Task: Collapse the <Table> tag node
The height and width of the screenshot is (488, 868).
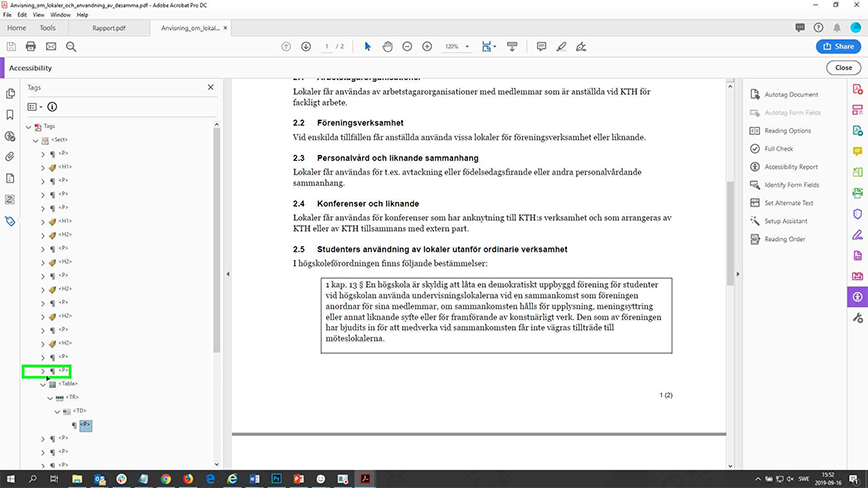Action: (x=42, y=383)
